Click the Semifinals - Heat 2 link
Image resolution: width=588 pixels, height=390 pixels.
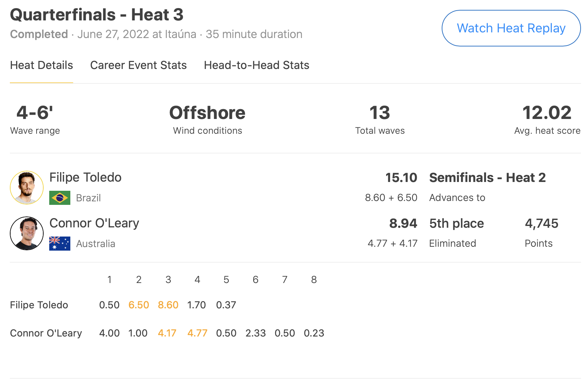[x=487, y=178]
